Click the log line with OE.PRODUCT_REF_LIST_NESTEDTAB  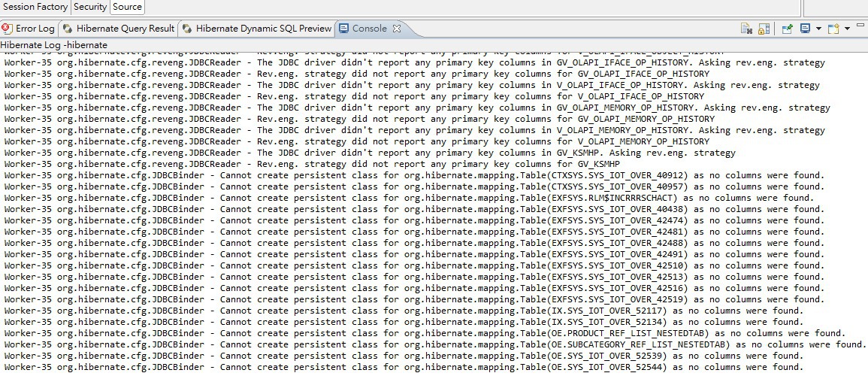coord(425,333)
